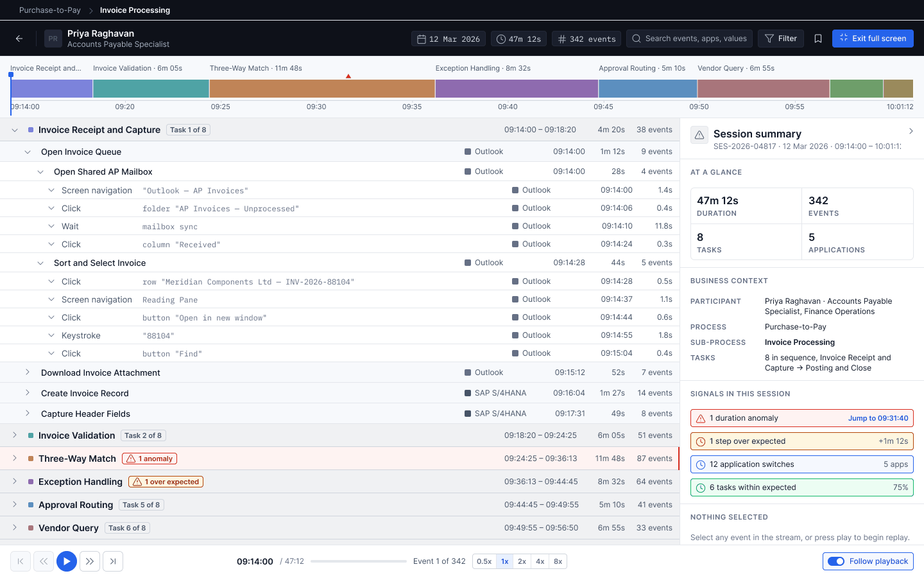Collapse session summary panel with right chevron
This screenshot has width=924, height=578.
(911, 131)
